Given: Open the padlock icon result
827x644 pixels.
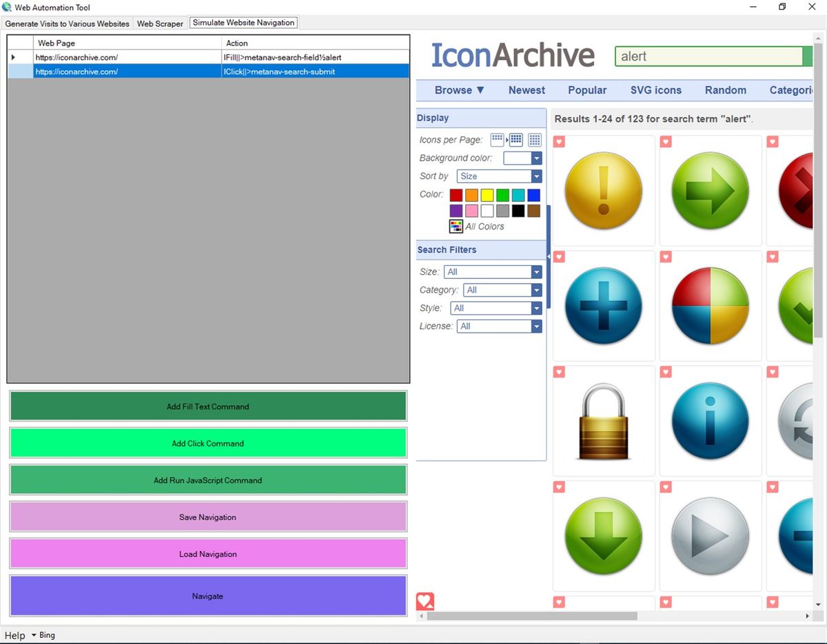Looking at the screenshot, I should 603,420.
